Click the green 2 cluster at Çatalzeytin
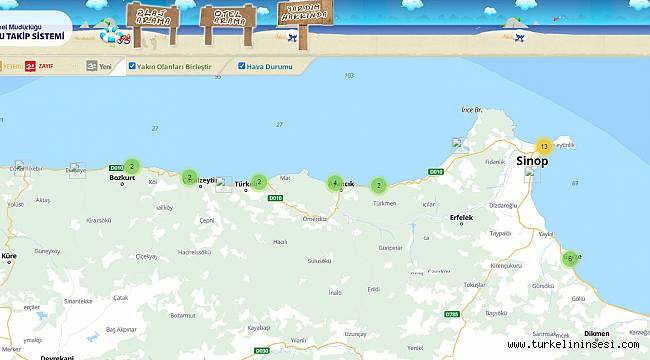 (x=189, y=178)
